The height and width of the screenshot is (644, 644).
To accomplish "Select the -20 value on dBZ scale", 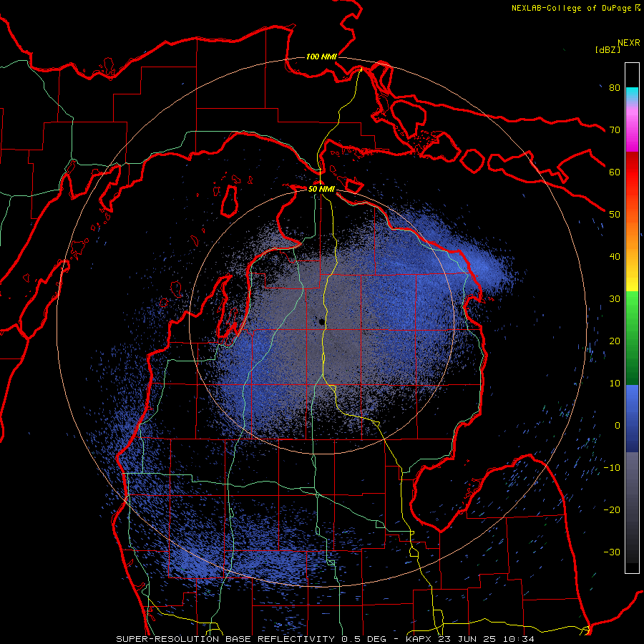I will point(612,510).
